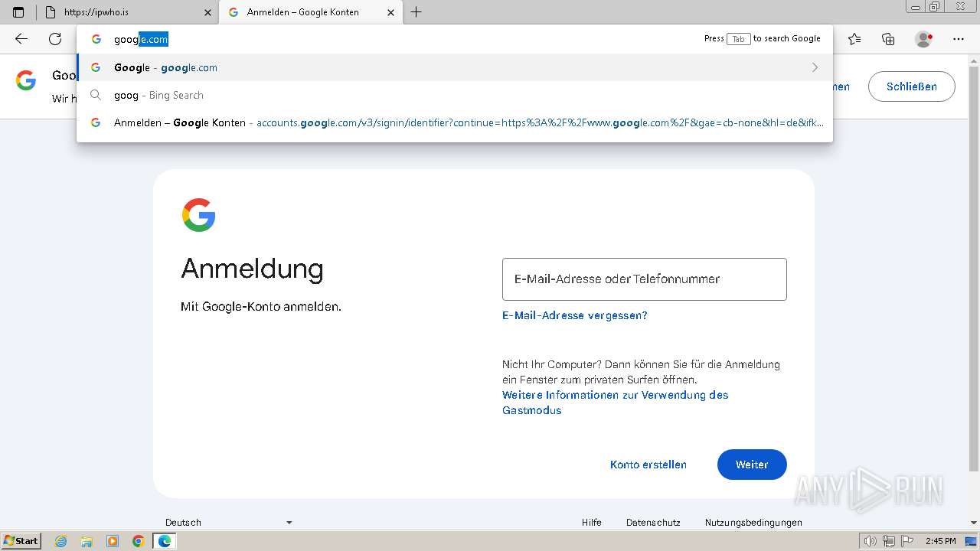980x551 pixels.
Task: Click the Google logo in the top banner
Action: tap(26, 80)
